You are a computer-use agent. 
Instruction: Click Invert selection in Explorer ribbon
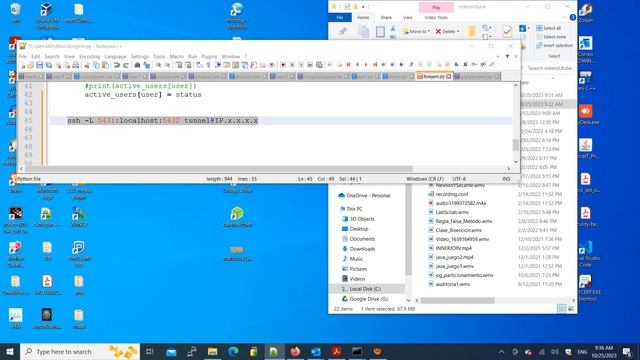pyautogui.click(x=554, y=45)
